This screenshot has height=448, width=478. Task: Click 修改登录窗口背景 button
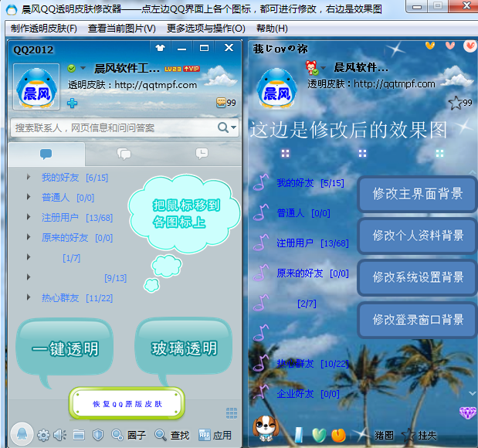pos(417,320)
